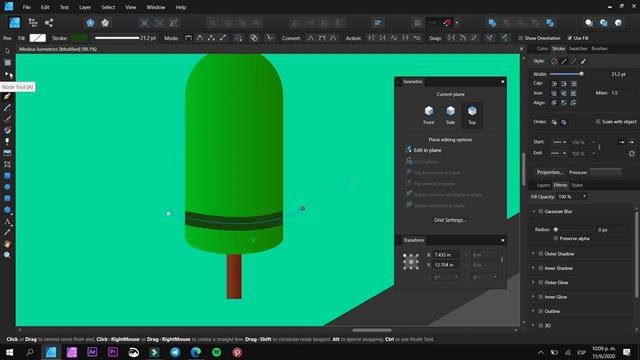Select the Node Tool in left toolbar

(7, 74)
